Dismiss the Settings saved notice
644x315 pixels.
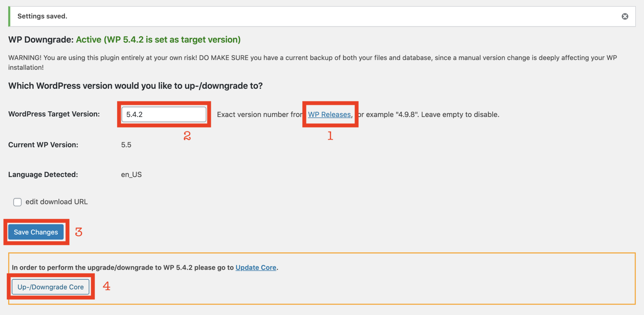click(625, 16)
